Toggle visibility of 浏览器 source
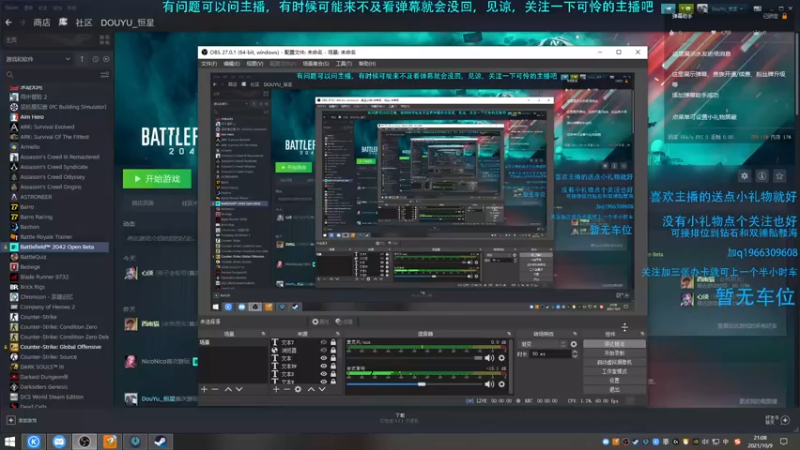800x450 pixels. [x=323, y=351]
